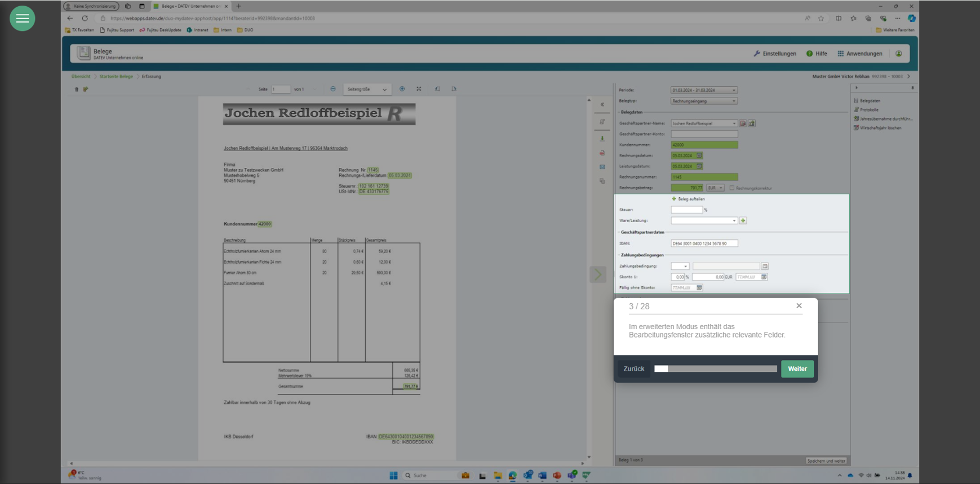Open the Seitengröße zoom dropdown
Viewport: 980px width, 484px height.
(367, 89)
